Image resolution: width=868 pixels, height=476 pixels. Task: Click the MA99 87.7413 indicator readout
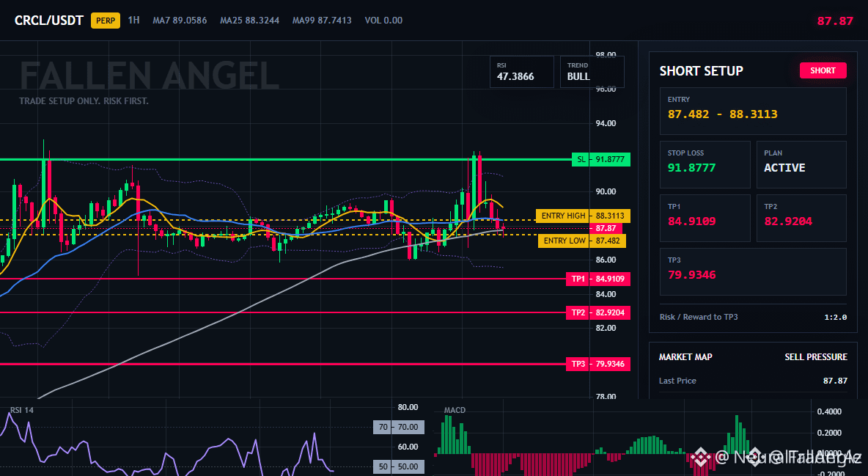[x=322, y=21]
